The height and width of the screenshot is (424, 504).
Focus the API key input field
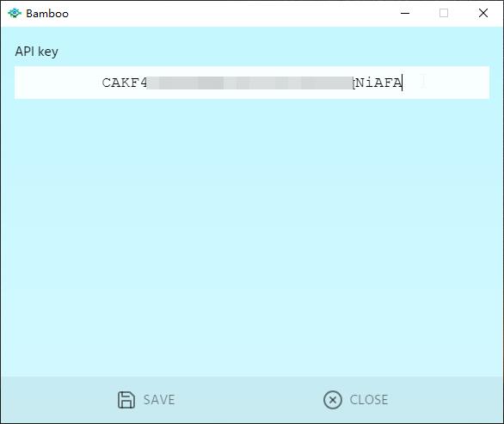click(x=252, y=83)
